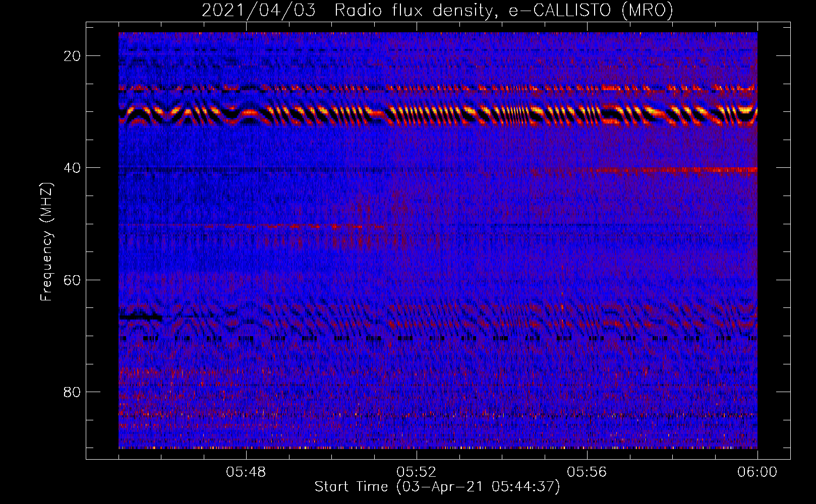Screen dimensions: 816x504
Task: Click the 60 MHz frequency tick label
Action: [73, 280]
